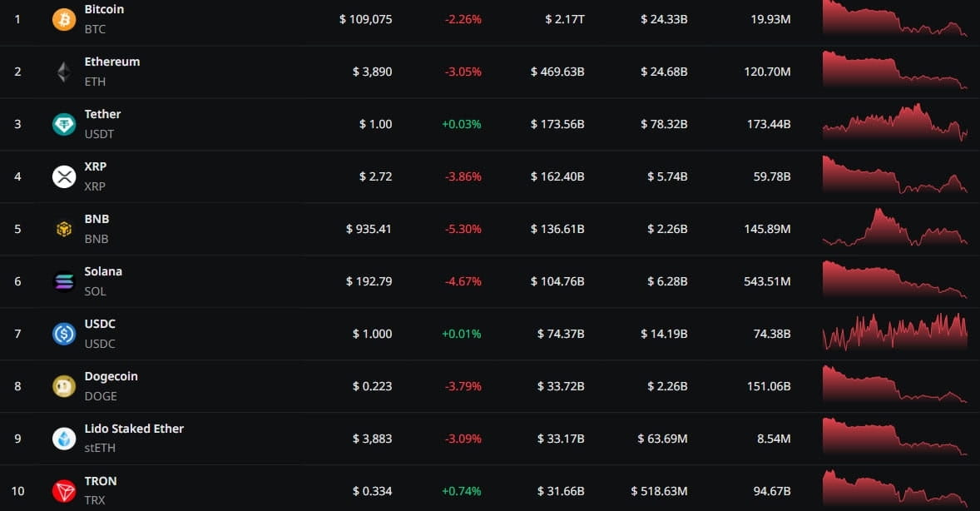Open the USDC sparkline chart

(894, 333)
